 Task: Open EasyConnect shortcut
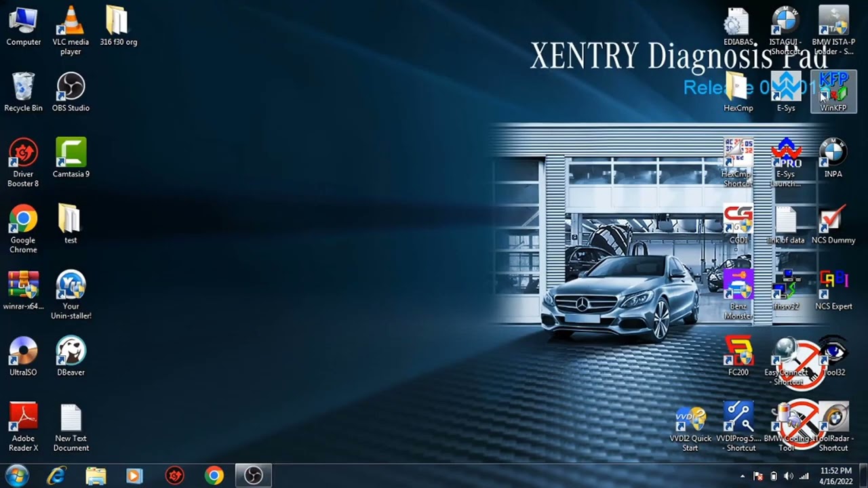785,361
